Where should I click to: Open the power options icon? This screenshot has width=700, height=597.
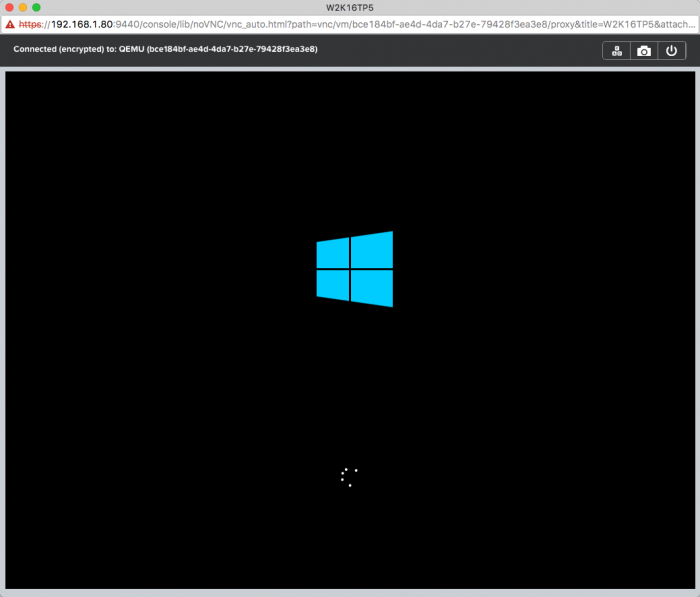tap(671, 51)
